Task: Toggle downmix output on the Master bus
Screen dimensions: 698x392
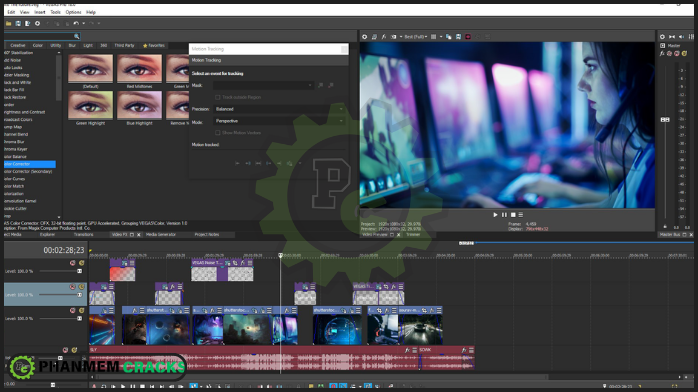Action: (672, 37)
